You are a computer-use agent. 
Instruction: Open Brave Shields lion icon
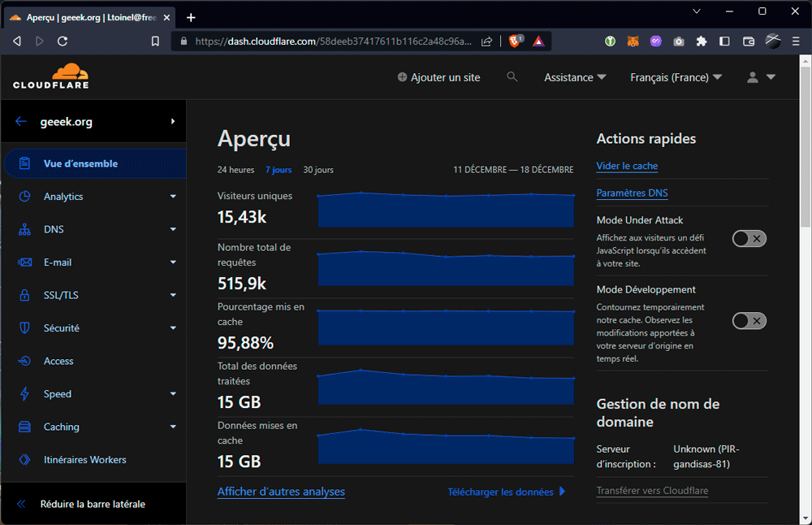tap(516, 41)
